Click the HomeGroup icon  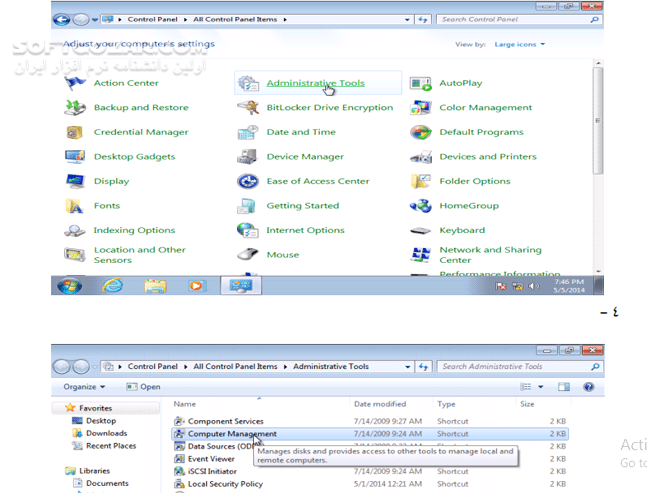tap(421, 206)
